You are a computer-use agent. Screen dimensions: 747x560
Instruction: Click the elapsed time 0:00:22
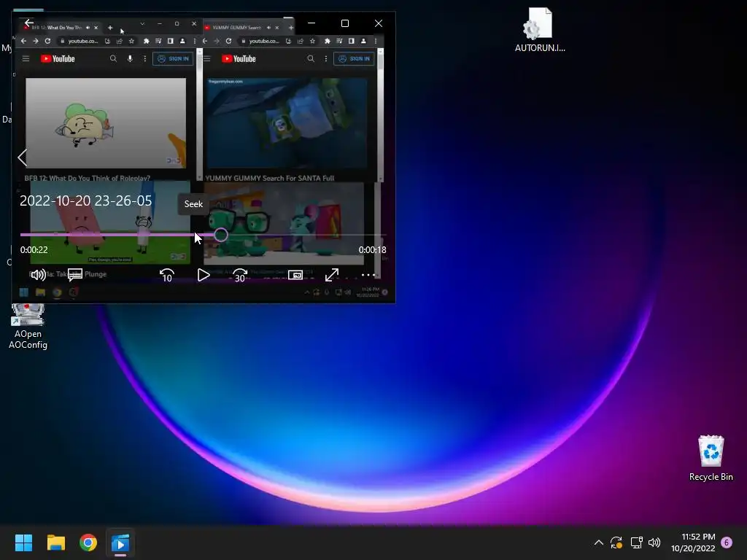(x=34, y=250)
